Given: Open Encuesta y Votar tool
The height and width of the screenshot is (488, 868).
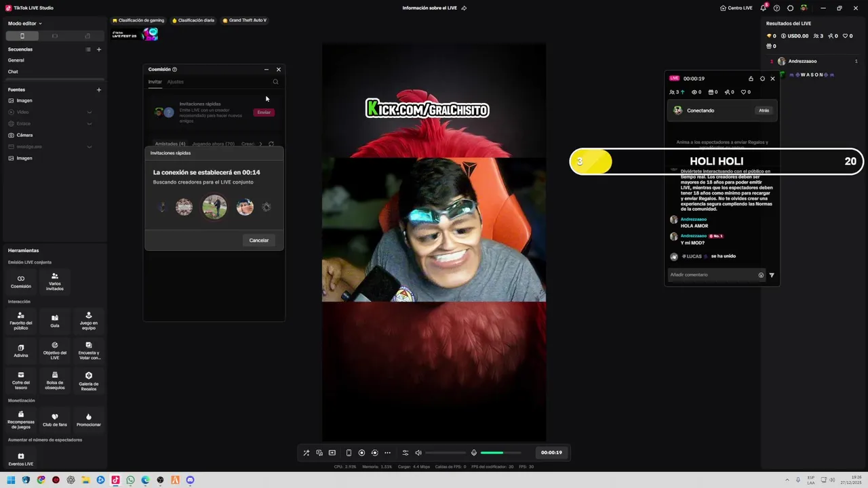Looking at the screenshot, I should pos(89,350).
